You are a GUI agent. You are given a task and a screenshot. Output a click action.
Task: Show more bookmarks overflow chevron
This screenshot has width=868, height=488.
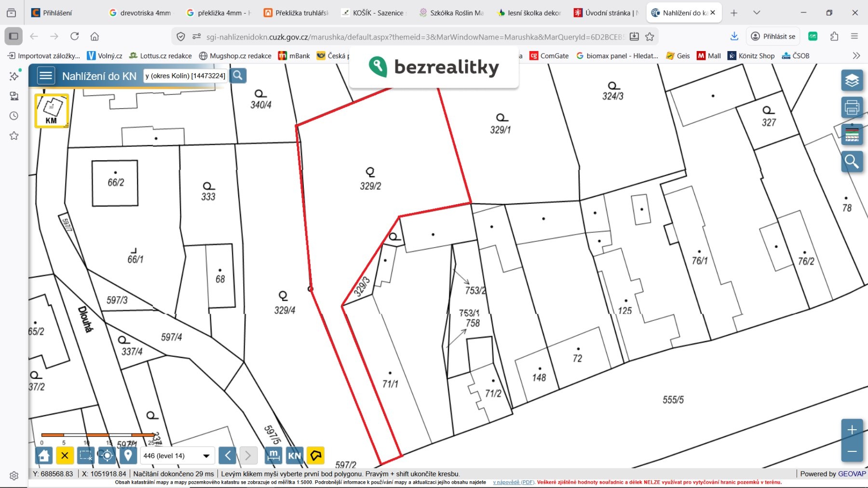click(x=856, y=56)
